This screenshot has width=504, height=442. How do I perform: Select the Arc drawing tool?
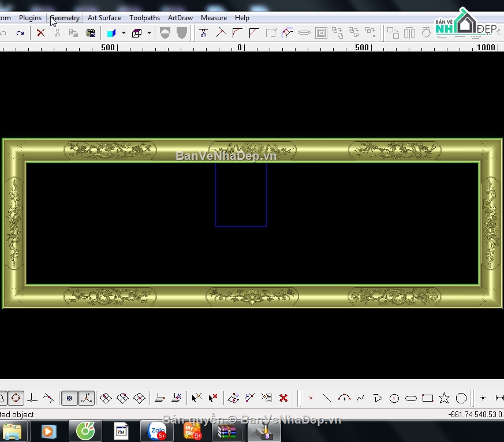[x=344, y=398]
